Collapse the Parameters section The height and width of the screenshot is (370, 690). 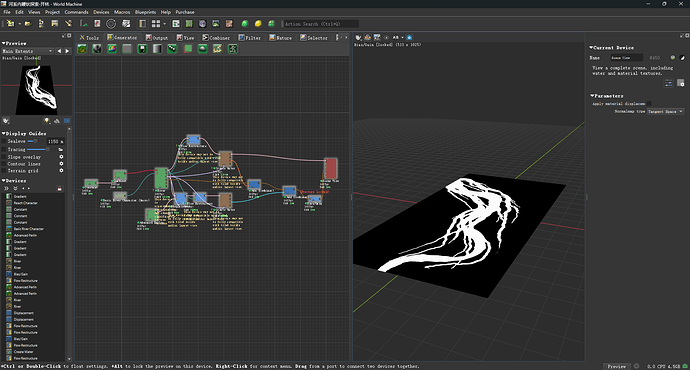coord(592,96)
